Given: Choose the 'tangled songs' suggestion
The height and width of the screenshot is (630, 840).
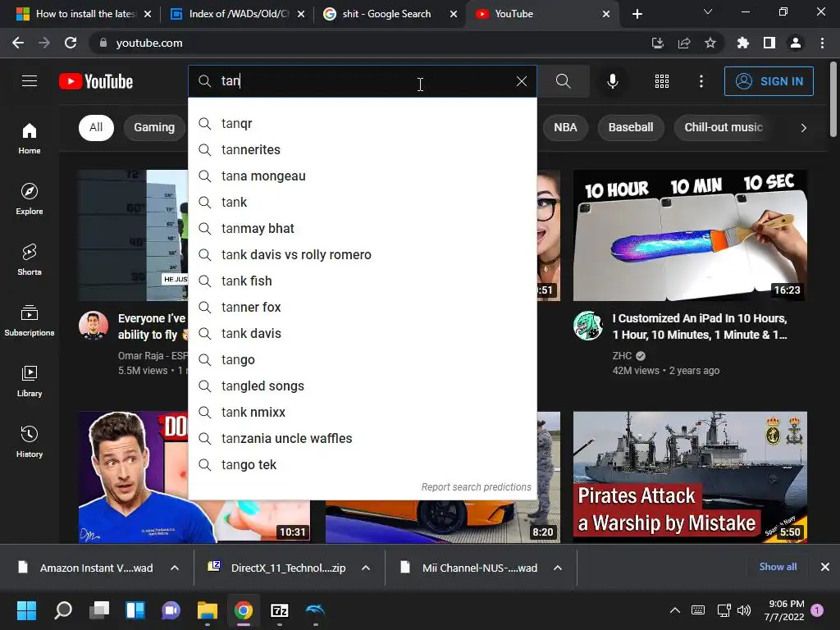Looking at the screenshot, I should coord(362,386).
